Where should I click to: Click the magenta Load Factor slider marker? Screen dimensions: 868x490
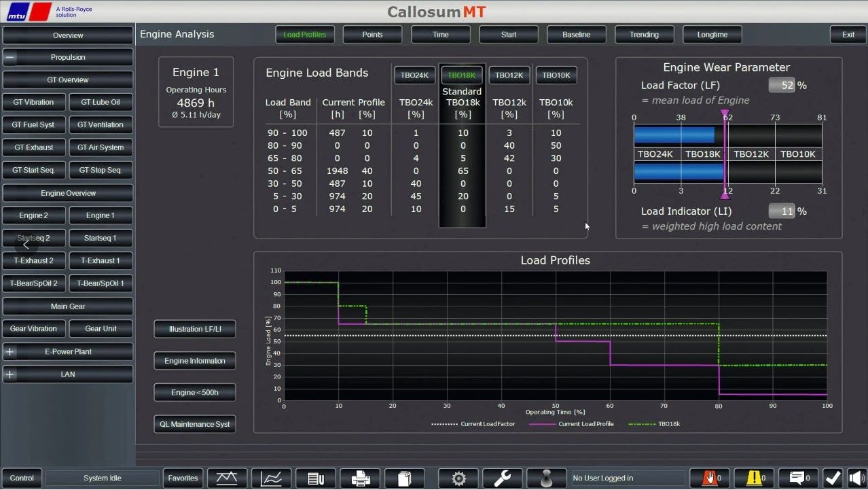pyautogui.click(x=725, y=114)
